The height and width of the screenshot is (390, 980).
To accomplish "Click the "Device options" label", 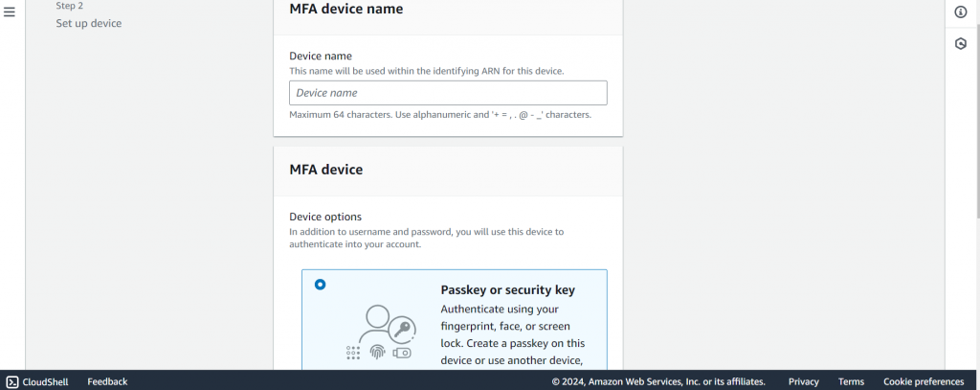I will pos(325,217).
